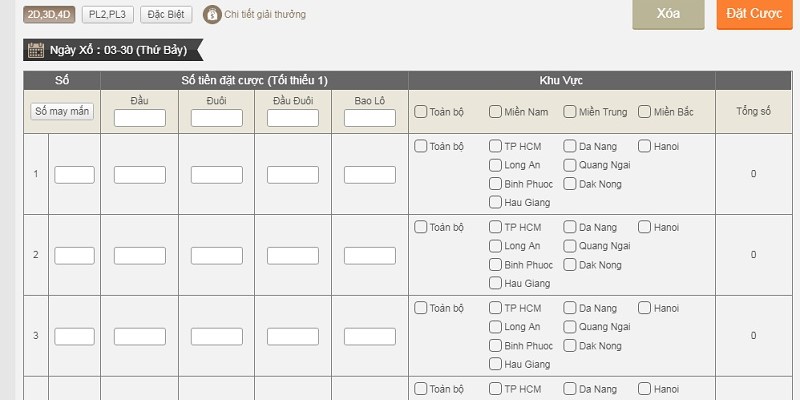Toggle the header Miền Bắc checkbox
Screen dimensions: 800x400
[x=645, y=112]
